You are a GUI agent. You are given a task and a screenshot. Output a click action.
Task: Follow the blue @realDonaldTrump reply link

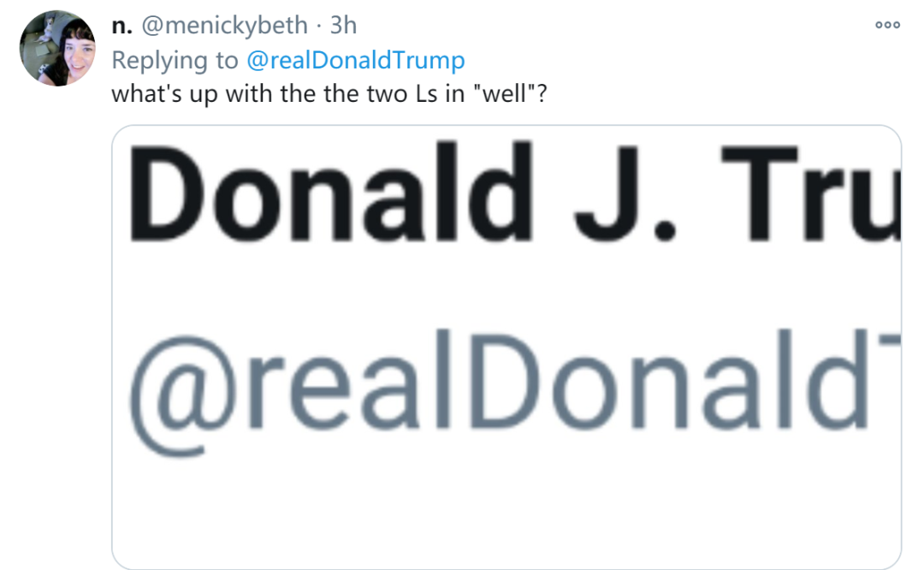355,60
